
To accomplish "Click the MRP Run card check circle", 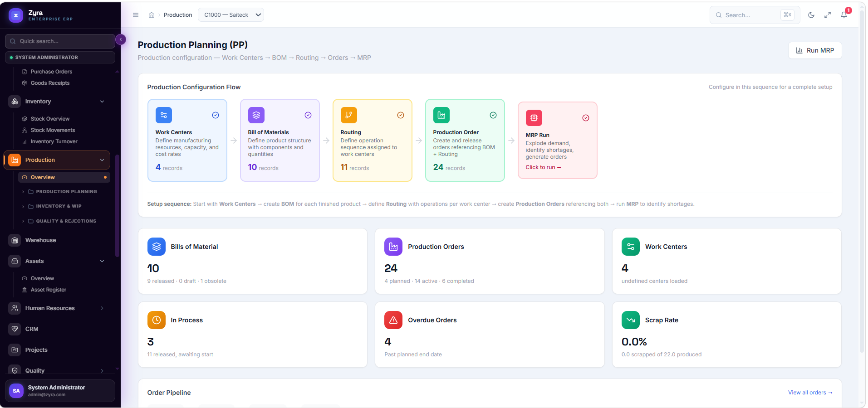I will coord(586,118).
